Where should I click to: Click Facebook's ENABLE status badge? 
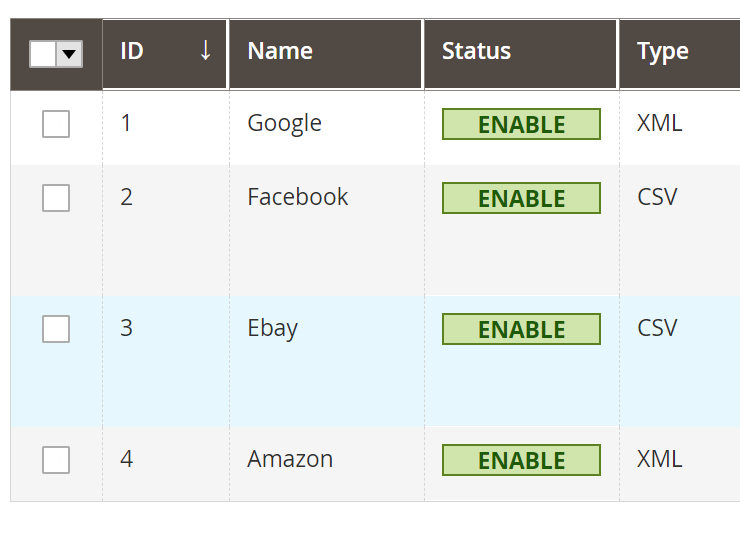(521, 198)
